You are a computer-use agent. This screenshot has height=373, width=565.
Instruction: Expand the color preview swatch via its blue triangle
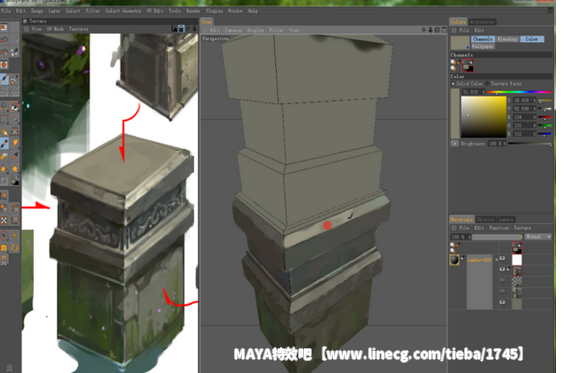468,47
